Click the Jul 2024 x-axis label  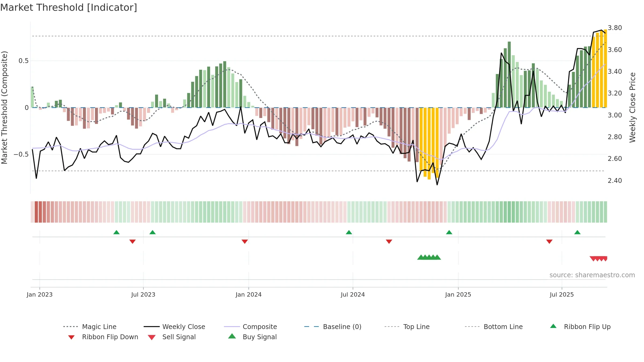click(353, 294)
